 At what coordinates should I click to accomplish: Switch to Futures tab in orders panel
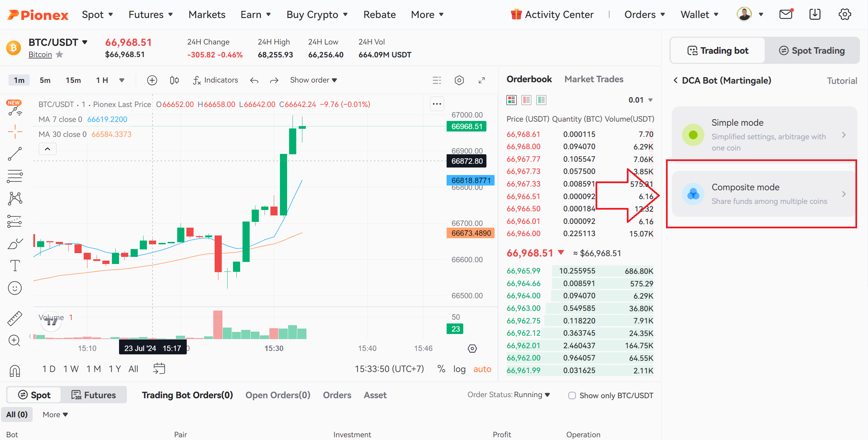pos(94,395)
